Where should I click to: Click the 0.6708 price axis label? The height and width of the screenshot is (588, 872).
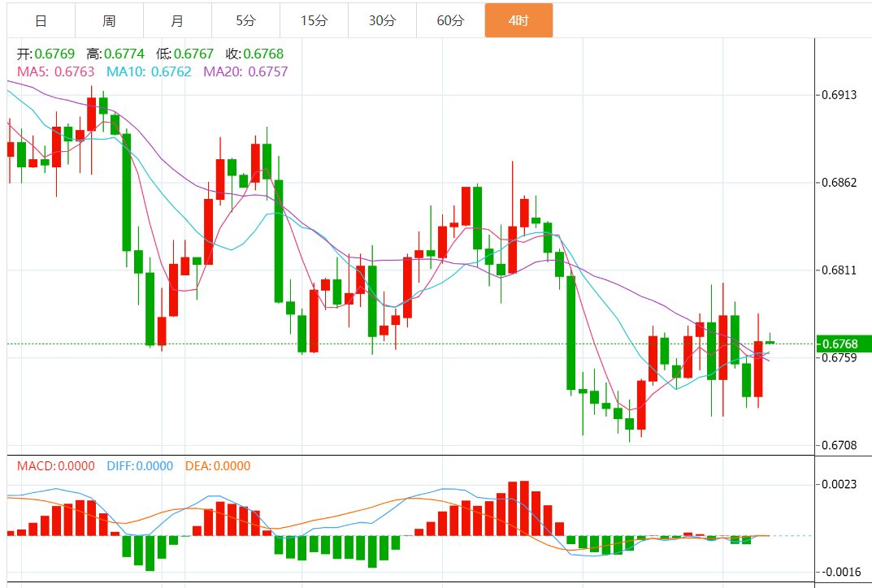click(x=839, y=446)
